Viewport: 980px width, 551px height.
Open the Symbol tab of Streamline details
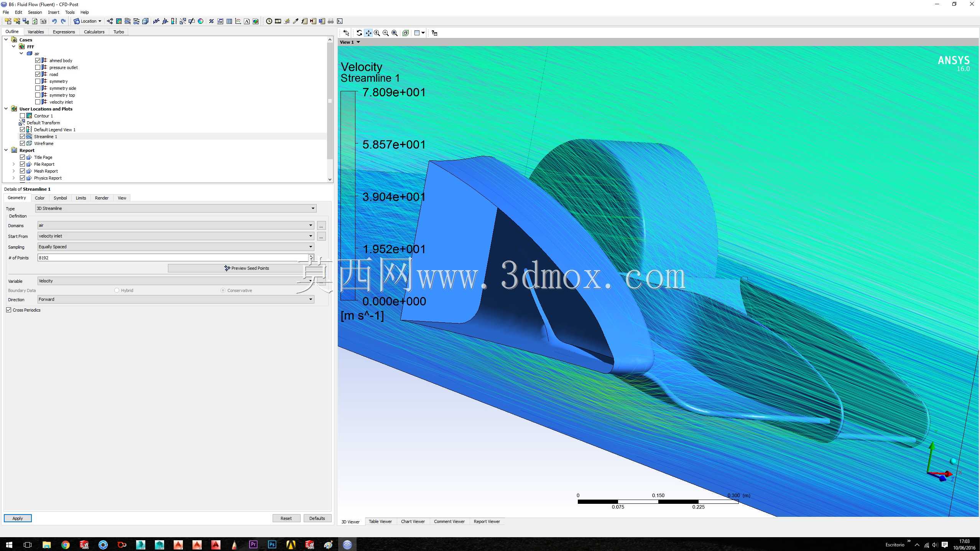click(60, 198)
